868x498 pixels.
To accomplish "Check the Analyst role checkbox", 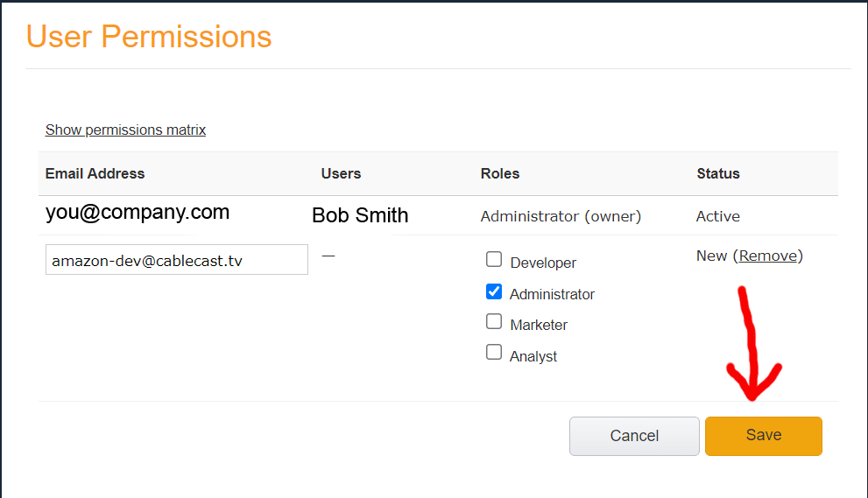I will click(x=494, y=353).
